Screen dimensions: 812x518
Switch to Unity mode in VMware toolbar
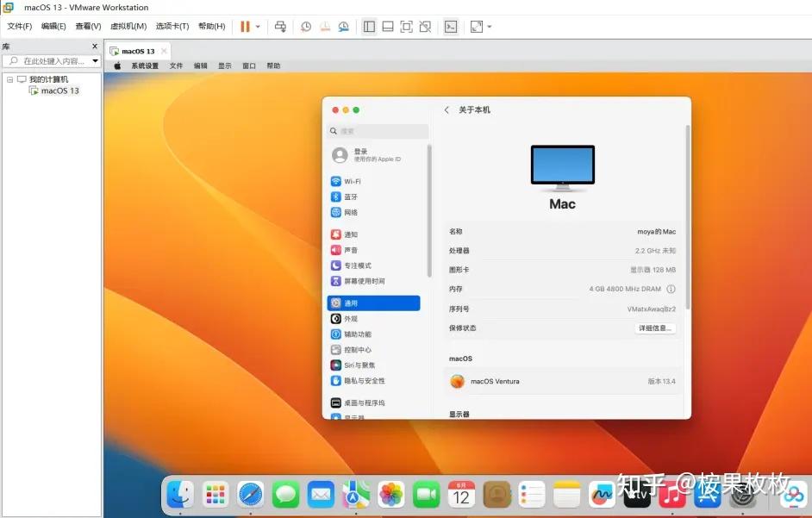[425, 27]
